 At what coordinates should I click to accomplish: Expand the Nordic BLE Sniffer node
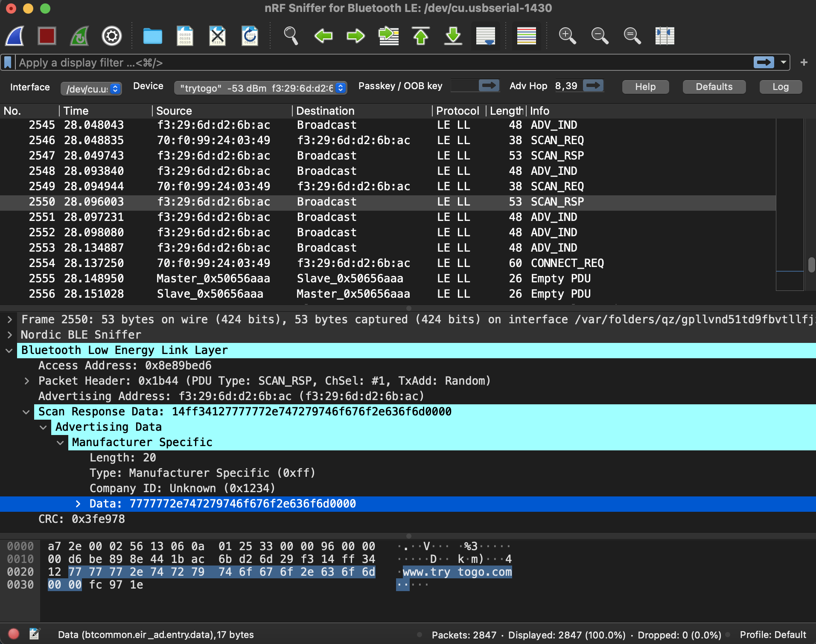[x=9, y=335]
